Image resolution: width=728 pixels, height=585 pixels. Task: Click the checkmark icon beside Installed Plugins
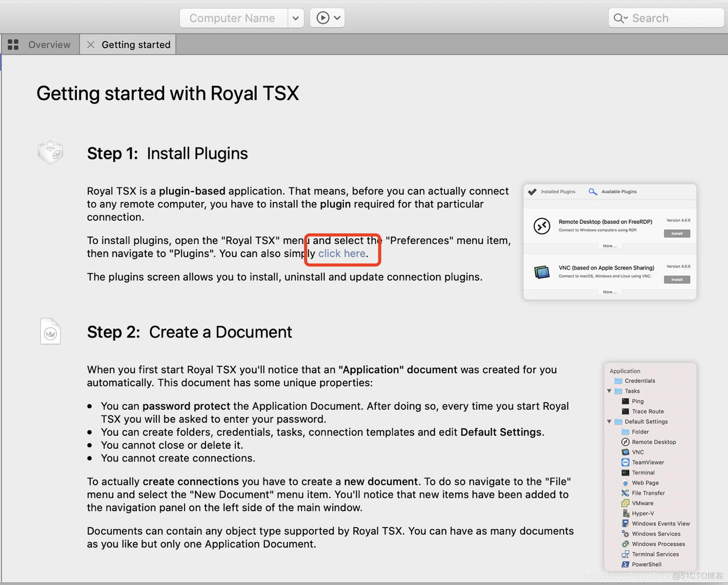point(533,192)
